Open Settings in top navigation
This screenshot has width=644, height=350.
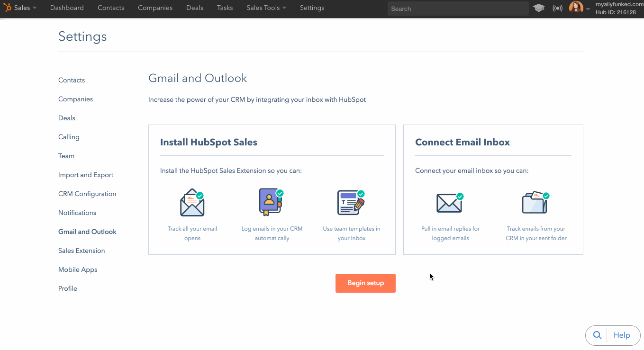click(x=312, y=8)
